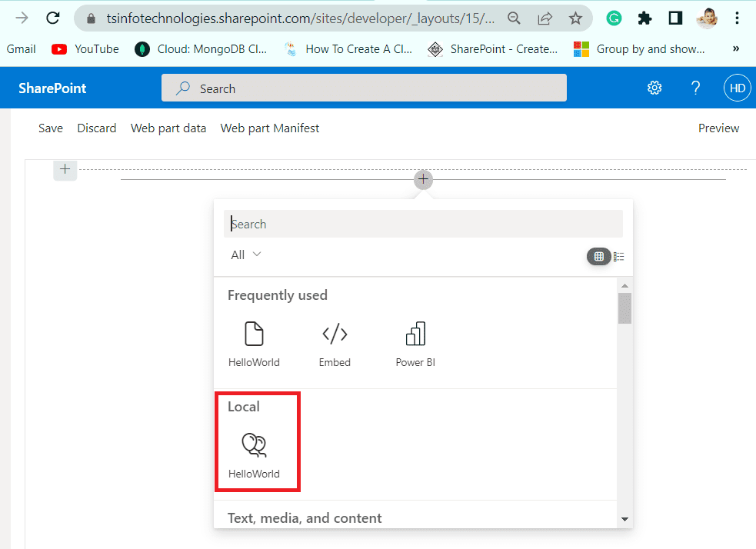This screenshot has width=756, height=549.
Task: Click Text, media, and content heading
Action: (305, 517)
